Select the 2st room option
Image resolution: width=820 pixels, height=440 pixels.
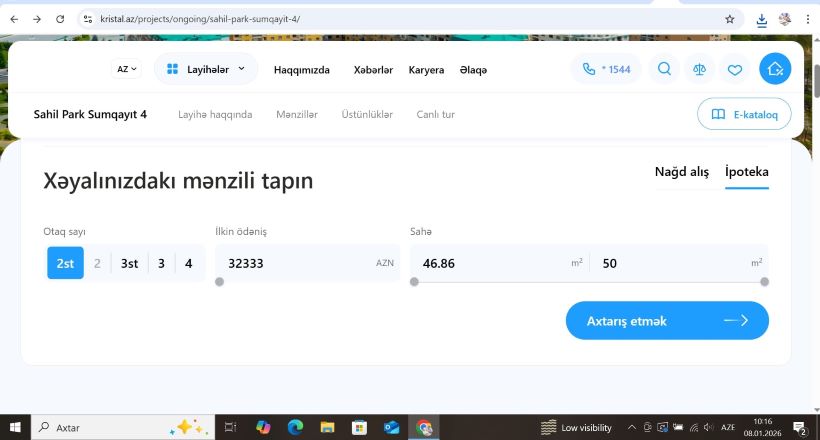coord(65,264)
